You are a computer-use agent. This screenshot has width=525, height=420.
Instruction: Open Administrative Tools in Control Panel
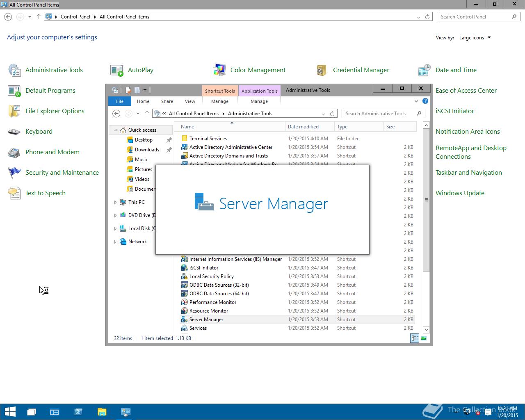coord(46,70)
